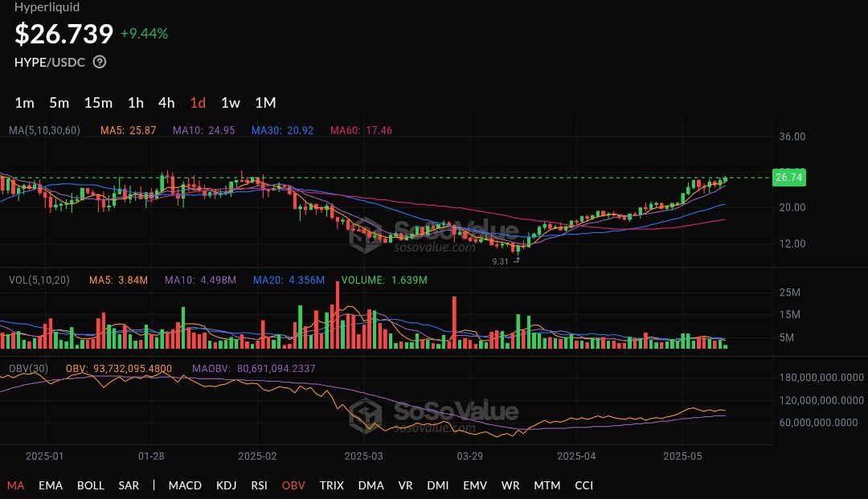868x499 pixels.
Task: Click the 2025-05 date axis label
Action: point(682,456)
